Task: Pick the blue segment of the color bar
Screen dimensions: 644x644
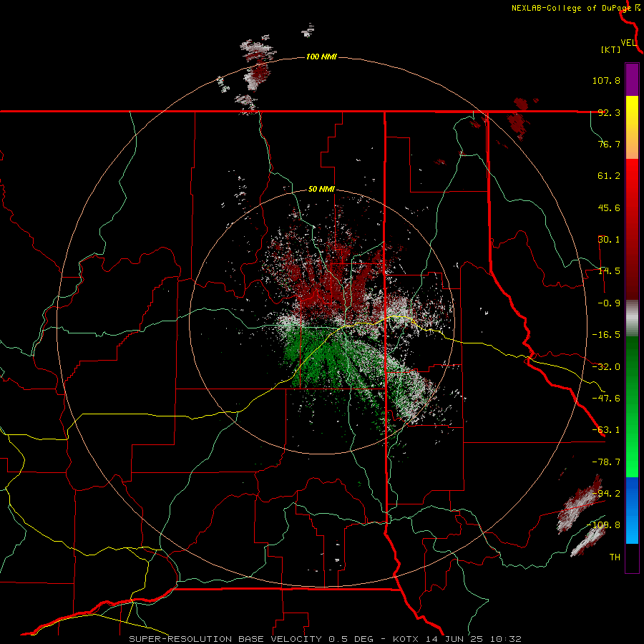Action: coord(632,510)
